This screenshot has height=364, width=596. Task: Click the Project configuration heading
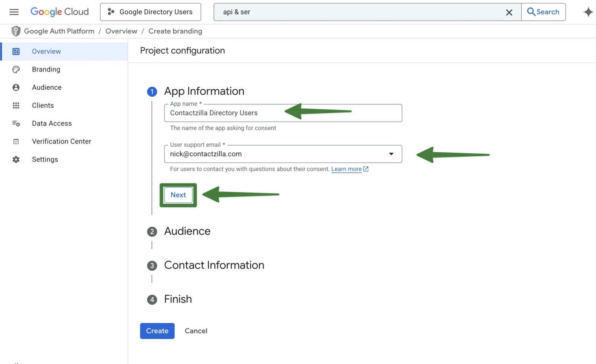[183, 51]
